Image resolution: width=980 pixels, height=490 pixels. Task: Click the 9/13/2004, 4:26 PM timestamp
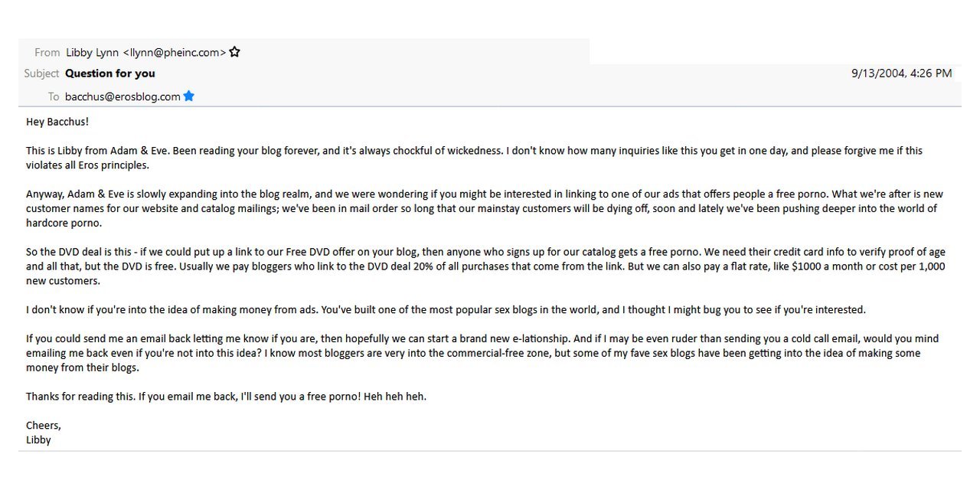[902, 73]
